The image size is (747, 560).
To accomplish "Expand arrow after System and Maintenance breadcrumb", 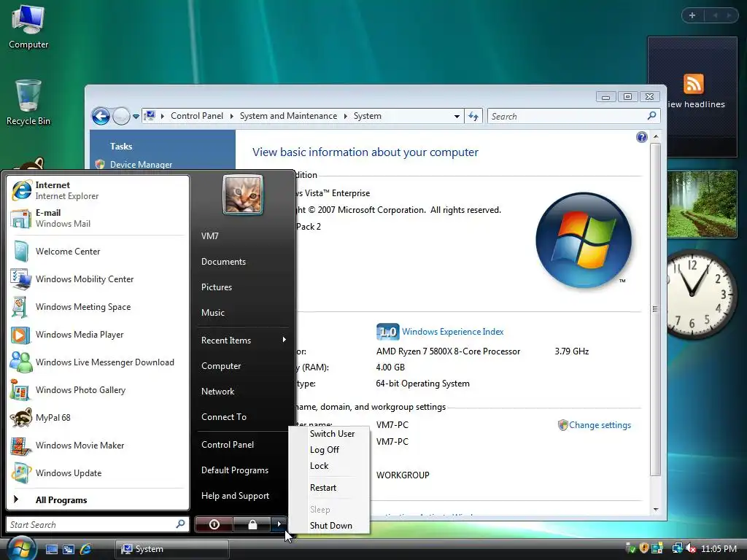I will point(345,116).
